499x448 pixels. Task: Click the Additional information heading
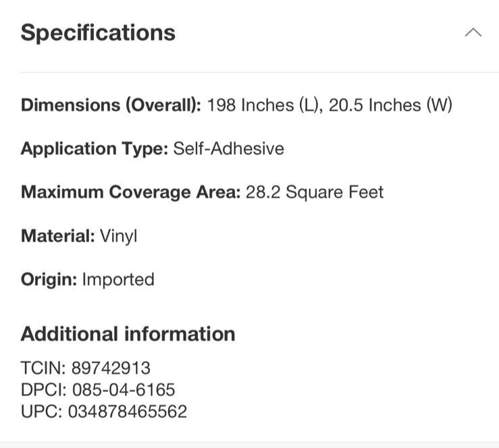pos(128,334)
